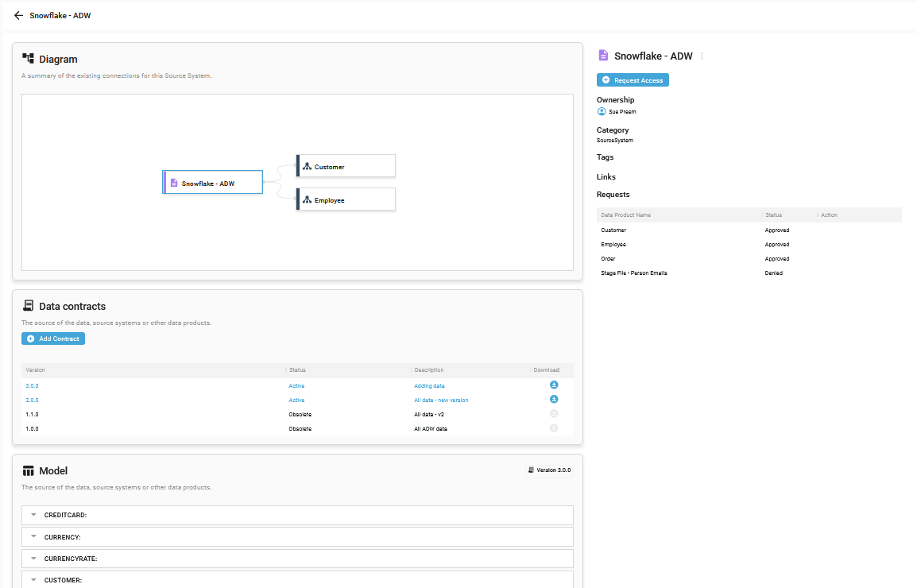Open the three-dot menu next to Snowflake - ADW title
The width and height of the screenshot is (917, 588).
point(702,56)
